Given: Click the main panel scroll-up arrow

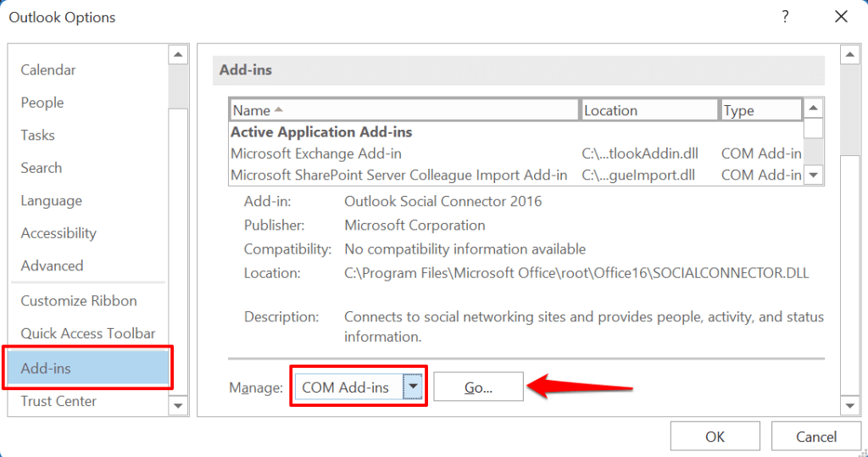Looking at the screenshot, I should click(849, 56).
